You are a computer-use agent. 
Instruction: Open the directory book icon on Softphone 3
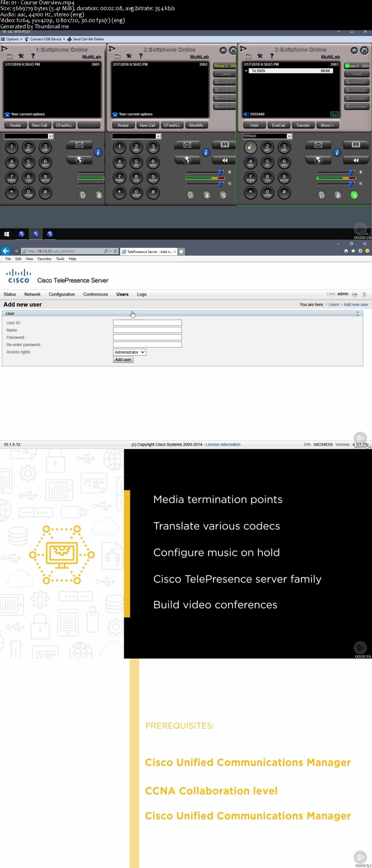click(356, 145)
